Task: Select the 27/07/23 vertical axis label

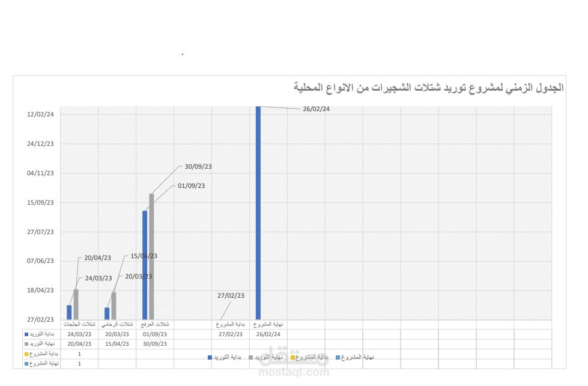Action: pyautogui.click(x=40, y=232)
